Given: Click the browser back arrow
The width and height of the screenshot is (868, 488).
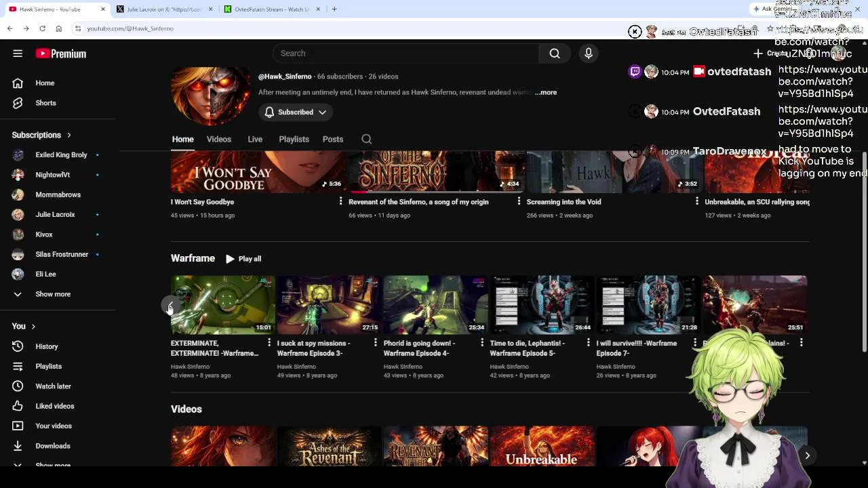Looking at the screenshot, I should coord(9,28).
